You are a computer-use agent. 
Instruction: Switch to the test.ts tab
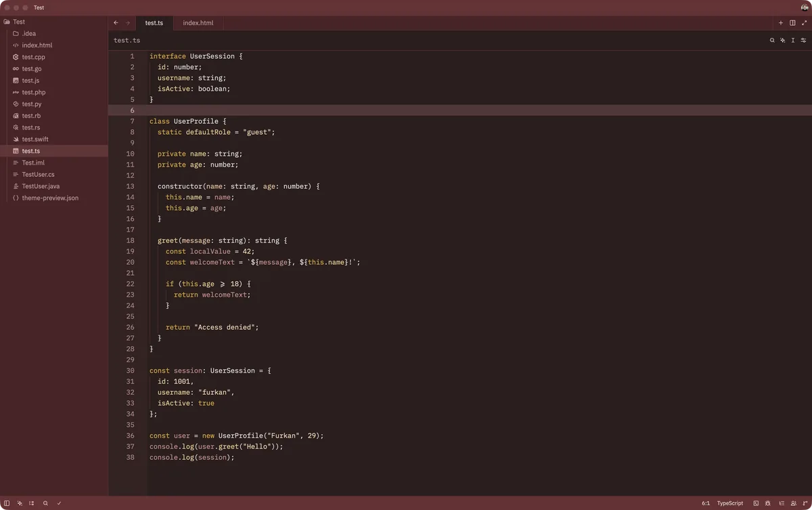pyautogui.click(x=154, y=23)
